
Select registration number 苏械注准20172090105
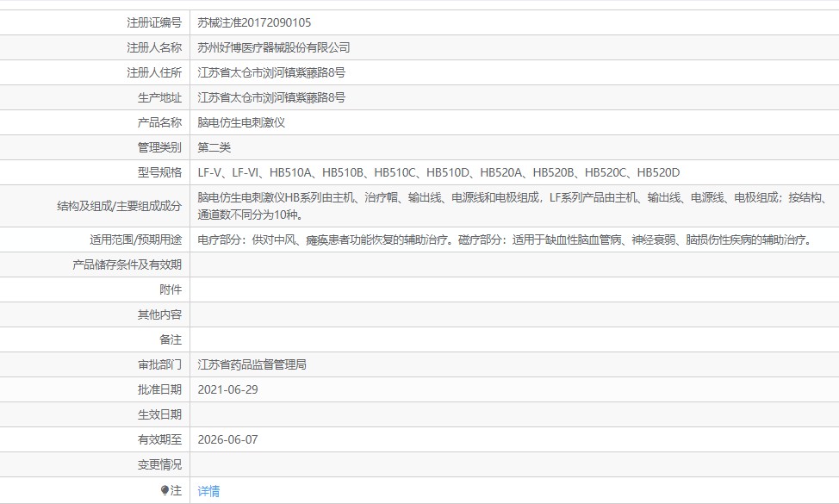254,22
